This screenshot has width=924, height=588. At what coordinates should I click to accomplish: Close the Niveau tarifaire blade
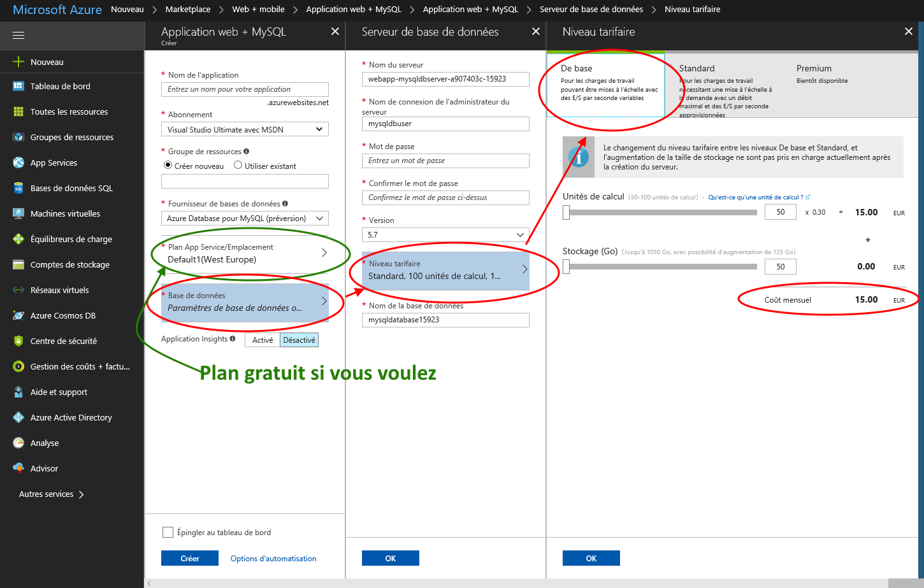909,31
